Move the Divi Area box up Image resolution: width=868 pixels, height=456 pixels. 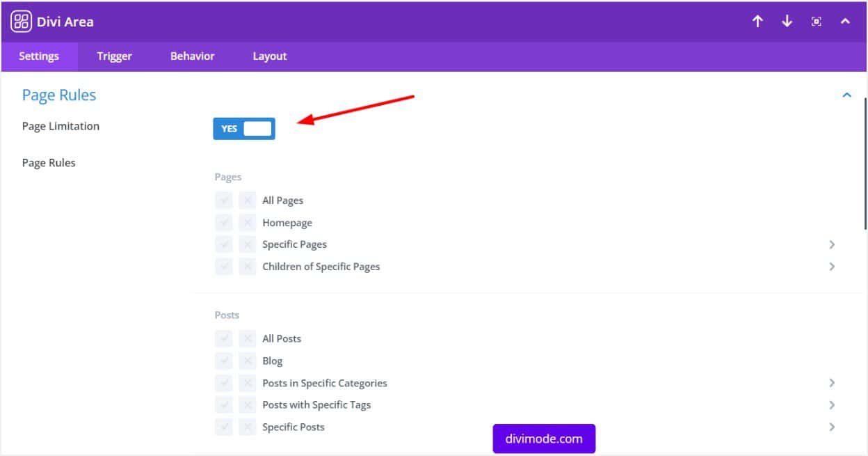(x=758, y=22)
